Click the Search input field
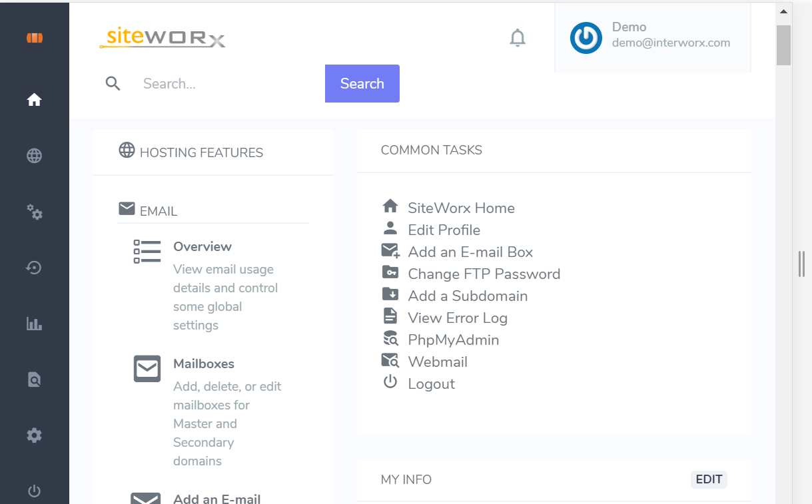812x504 pixels. 230,83
